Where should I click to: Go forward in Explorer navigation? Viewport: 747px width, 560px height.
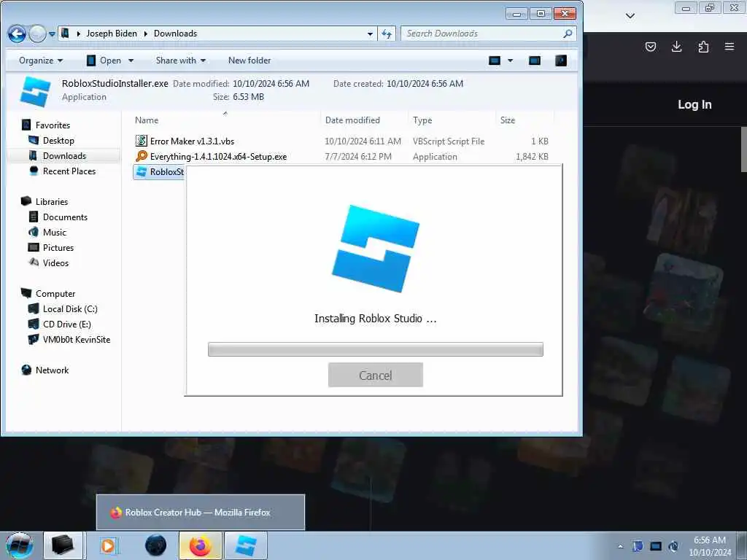37,34
